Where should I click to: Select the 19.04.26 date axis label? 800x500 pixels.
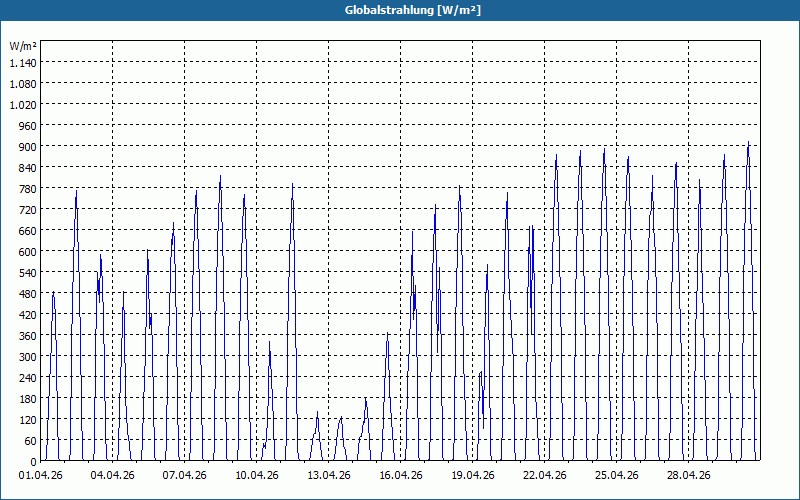tap(472, 475)
